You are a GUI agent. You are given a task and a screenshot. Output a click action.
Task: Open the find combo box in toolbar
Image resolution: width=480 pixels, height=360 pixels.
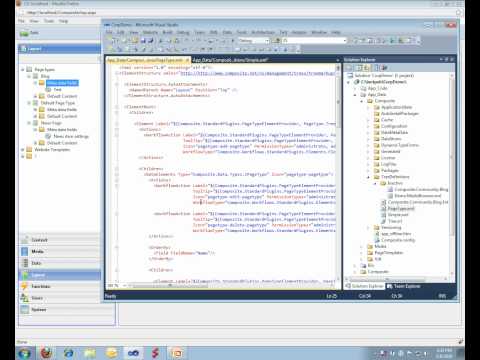(314, 41)
